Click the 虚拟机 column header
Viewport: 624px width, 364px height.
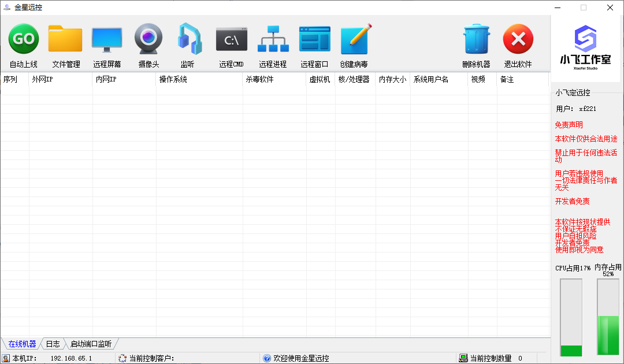(x=321, y=79)
